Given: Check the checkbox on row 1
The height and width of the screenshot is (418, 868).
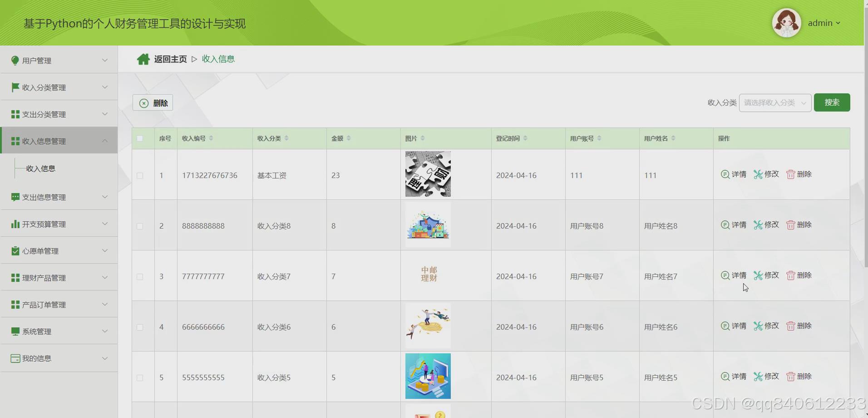Looking at the screenshot, I should tap(140, 175).
